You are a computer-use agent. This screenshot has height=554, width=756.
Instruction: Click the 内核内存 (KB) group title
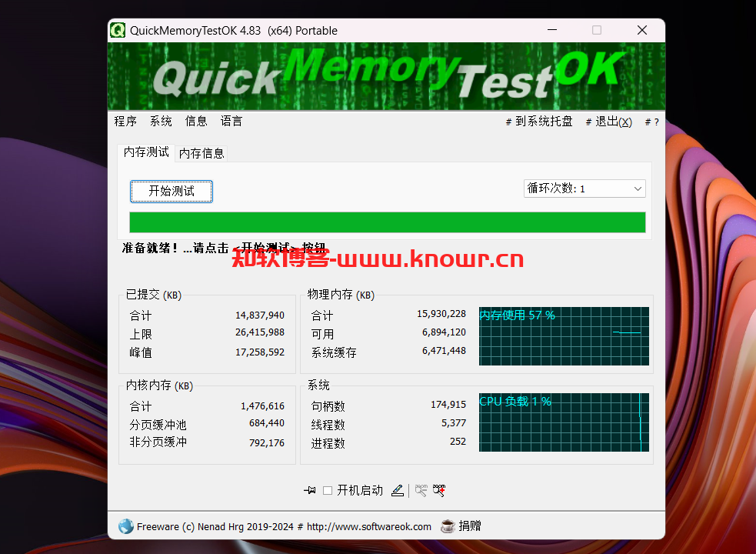159,385
